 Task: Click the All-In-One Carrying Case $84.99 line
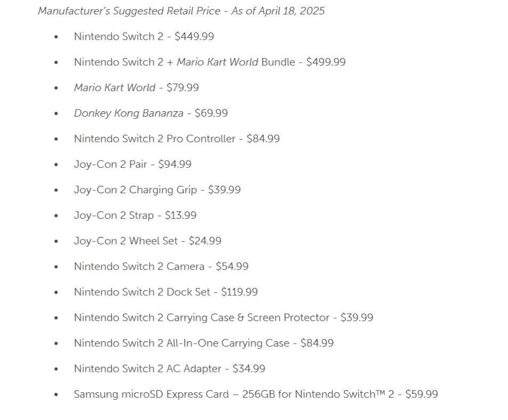[x=204, y=343]
